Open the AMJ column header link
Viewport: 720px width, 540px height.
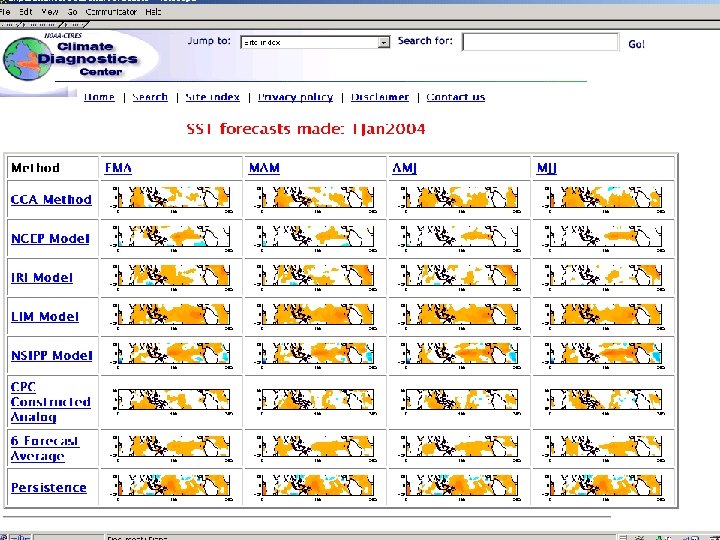point(405,169)
